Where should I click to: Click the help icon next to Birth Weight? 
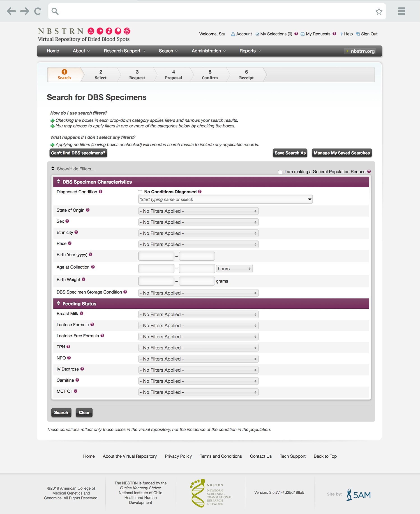click(83, 279)
